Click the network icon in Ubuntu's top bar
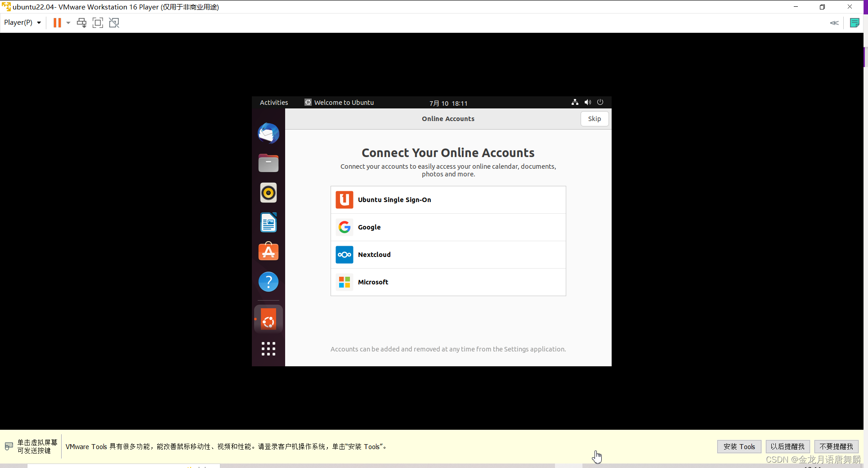Image resolution: width=868 pixels, height=468 pixels. click(x=575, y=102)
